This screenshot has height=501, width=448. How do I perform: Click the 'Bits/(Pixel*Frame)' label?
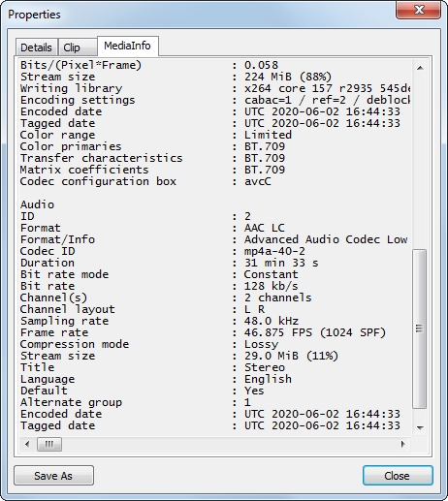pyautogui.click(x=80, y=65)
